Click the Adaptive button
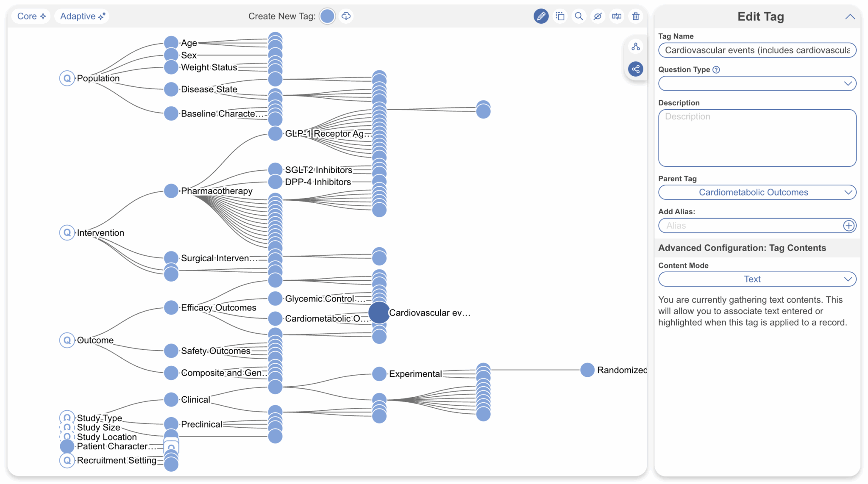The height and width of the screenshot is (484, 868). click(x=82, y=16)
